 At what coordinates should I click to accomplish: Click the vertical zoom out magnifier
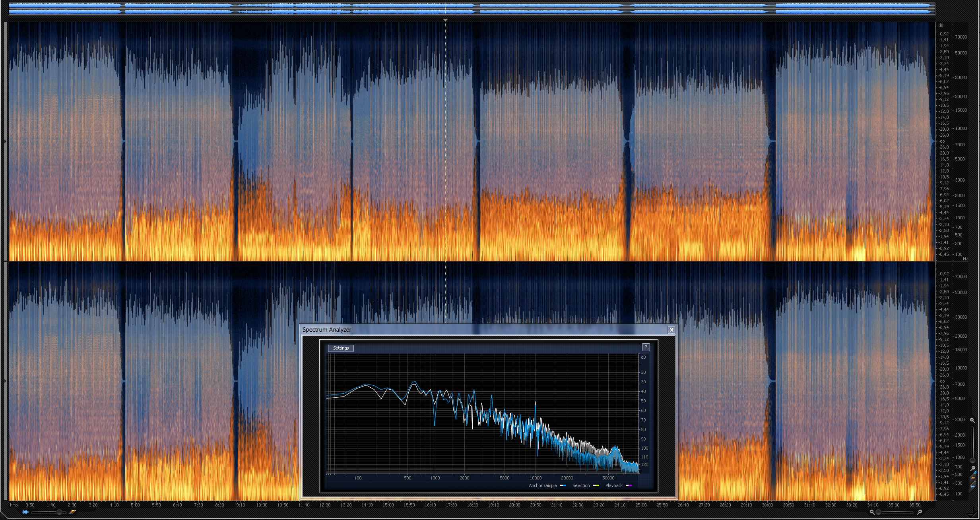click(x=973, y=468)
